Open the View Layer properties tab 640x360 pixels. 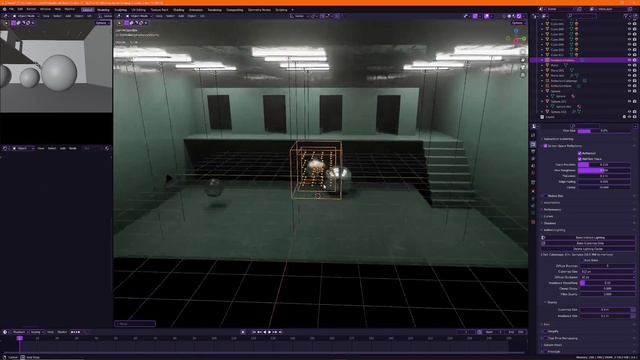[x=533, y=158]
